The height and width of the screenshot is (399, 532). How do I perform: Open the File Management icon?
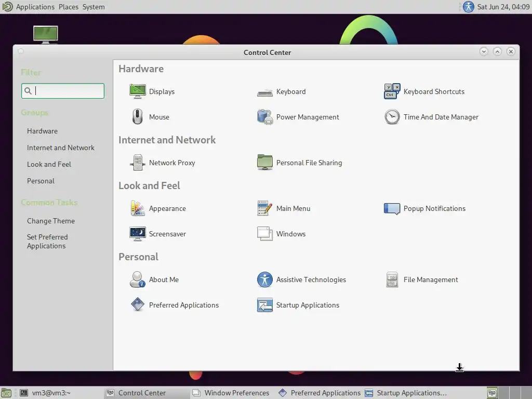coord(392,280)
